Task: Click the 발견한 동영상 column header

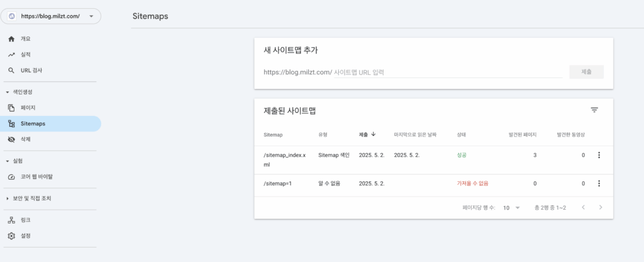Action: 571,135
